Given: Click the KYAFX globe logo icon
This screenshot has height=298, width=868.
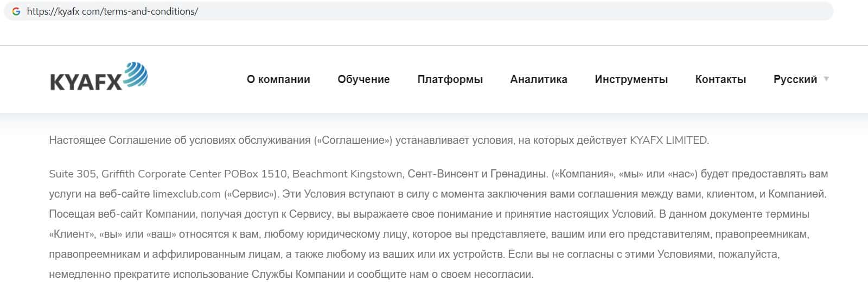Looking at the screenshot, I should pyautogui.click(x=135, y=75).
